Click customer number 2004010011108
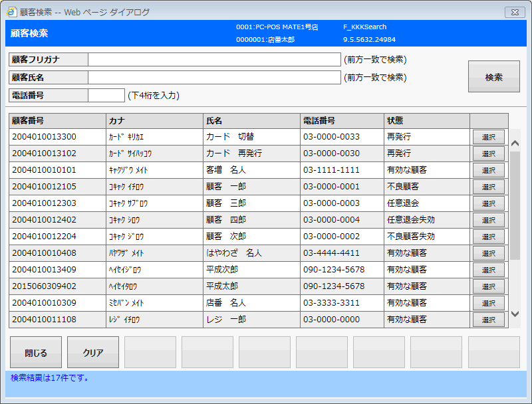 click(44, 319)
